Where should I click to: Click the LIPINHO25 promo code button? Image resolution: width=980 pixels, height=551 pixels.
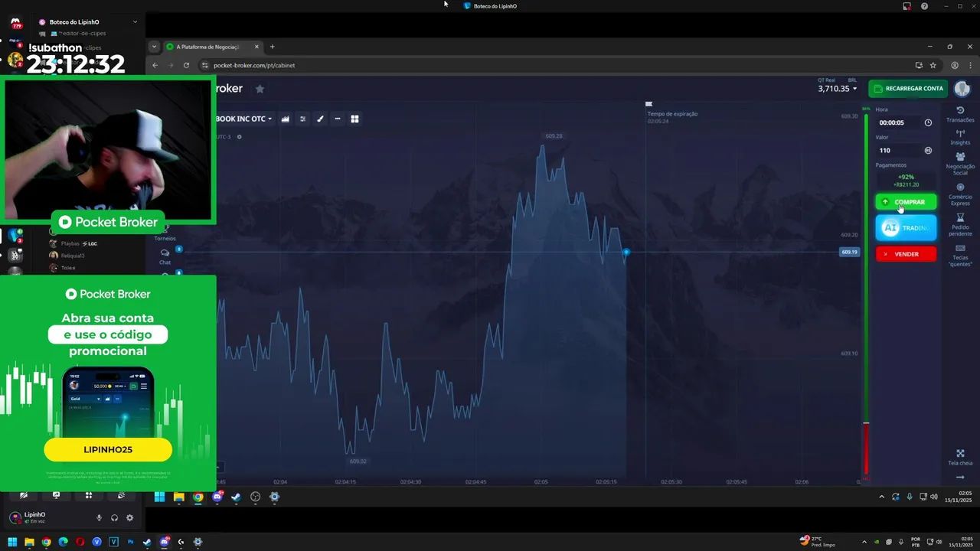tap(108, 450)
